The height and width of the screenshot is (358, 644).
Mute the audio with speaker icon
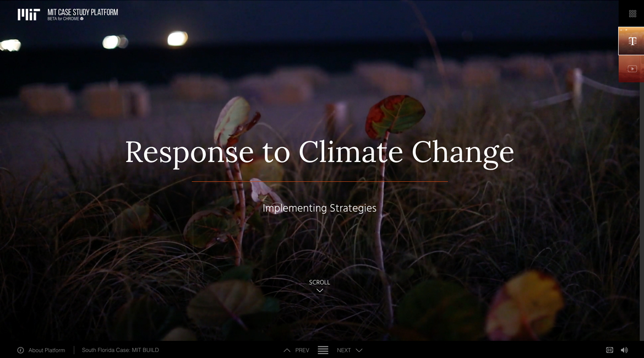coord(624,350)
